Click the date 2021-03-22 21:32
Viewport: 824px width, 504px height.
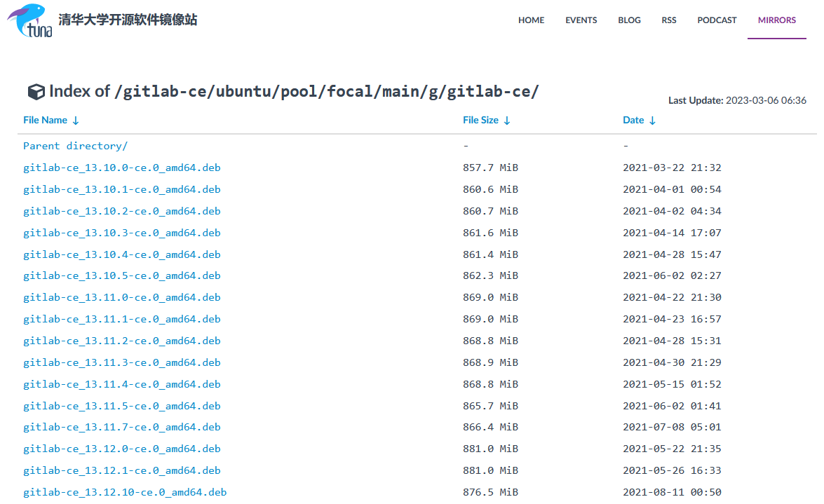click(672, 168)
